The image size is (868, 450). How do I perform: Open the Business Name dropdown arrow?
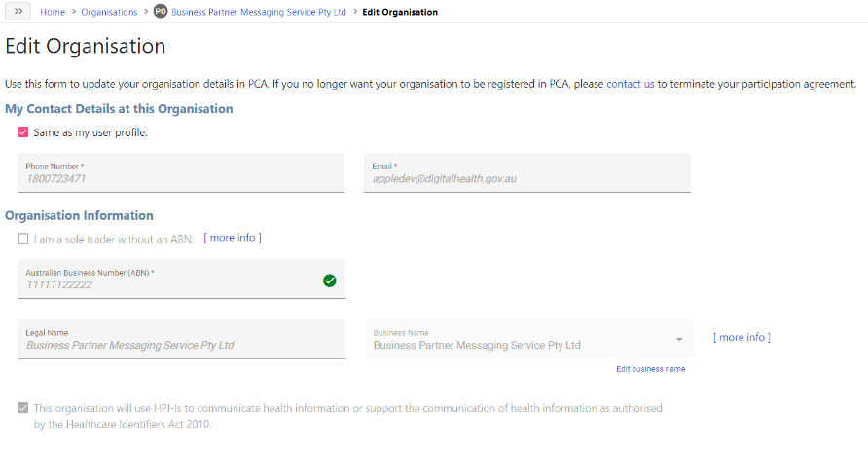679,339
